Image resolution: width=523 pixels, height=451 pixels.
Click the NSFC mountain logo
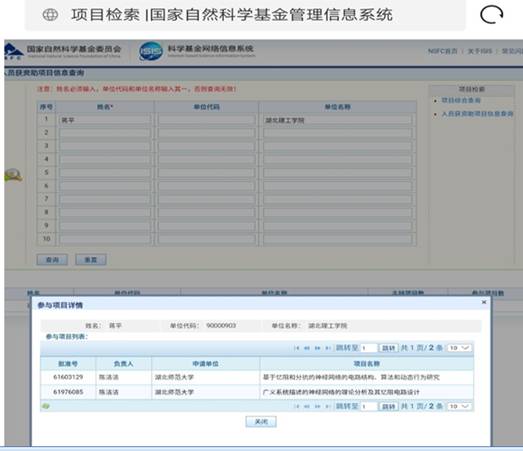[x=13, y=52]
